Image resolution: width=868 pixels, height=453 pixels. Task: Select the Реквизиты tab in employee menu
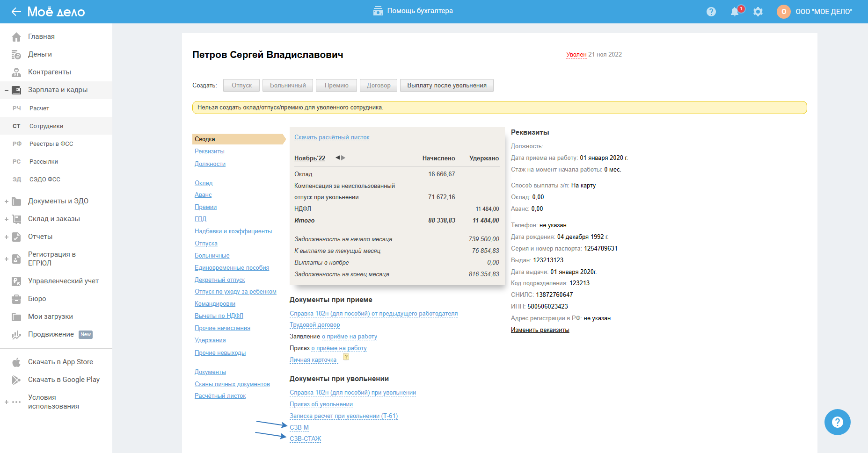pyautogui.click(x=210, y=151)
